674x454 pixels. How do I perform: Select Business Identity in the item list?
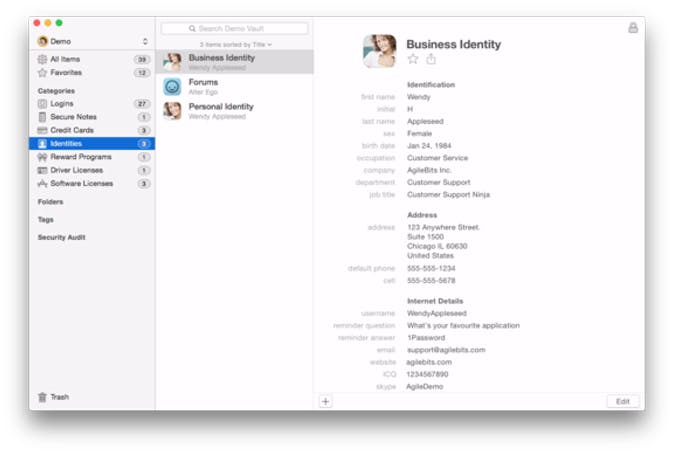235,61
